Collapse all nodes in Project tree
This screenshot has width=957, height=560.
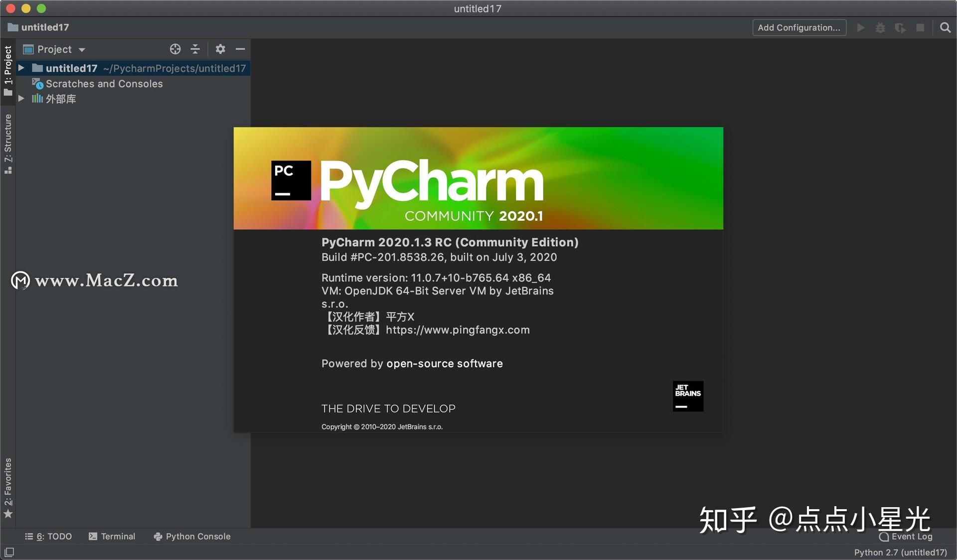(195, 49)
